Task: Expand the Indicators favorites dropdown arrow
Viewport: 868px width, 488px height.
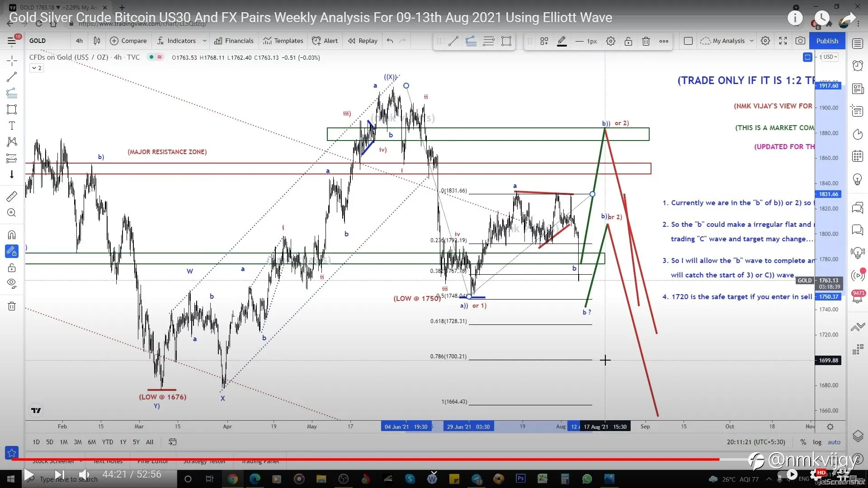Action: [204, 41]
